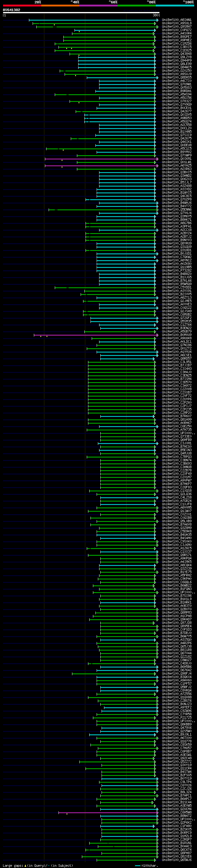Image resolution: width=197 pixels, height=868 pixels.
Task: Select hit label UniRef100_C7RPQ3
Action: [x=177, y=457]
